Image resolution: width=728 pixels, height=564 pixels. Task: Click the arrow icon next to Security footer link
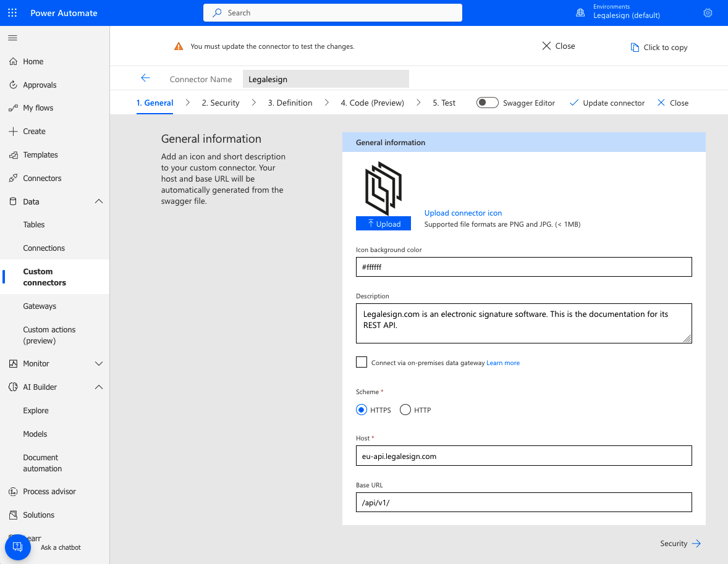pyautogui.click(x=696, y=544)
